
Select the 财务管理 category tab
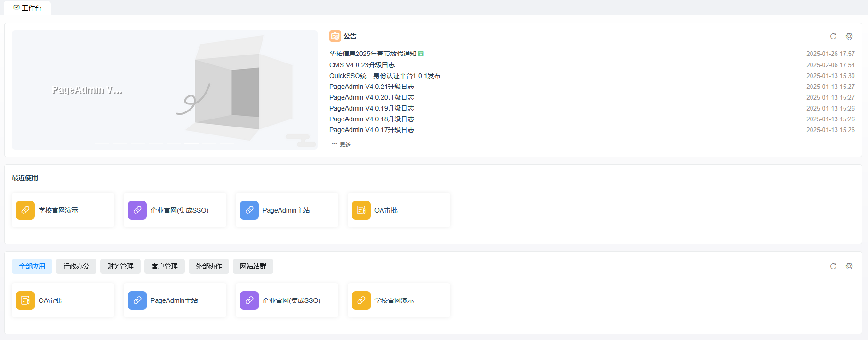pos(120,266)
